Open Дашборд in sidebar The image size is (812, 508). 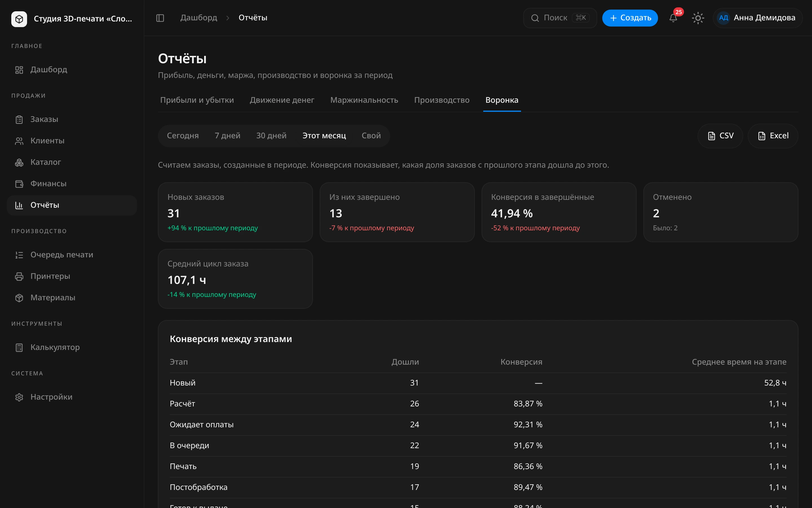click(x=72, y=70)
